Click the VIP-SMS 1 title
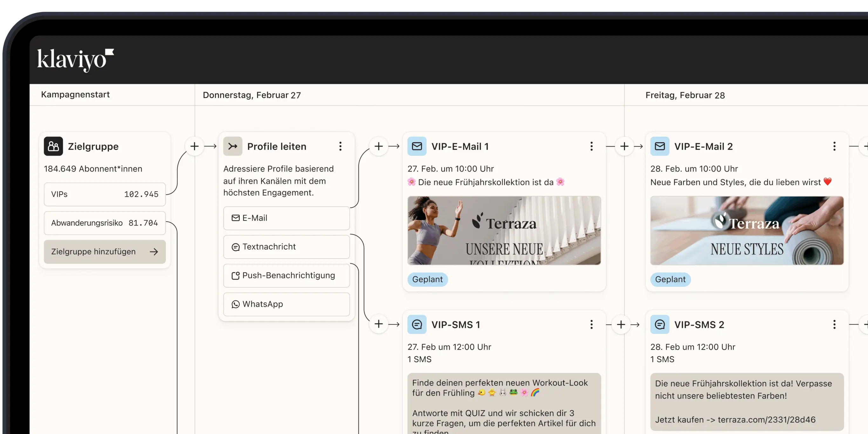The height and width of the screenshot is (434, 868). [x=456, y=324]
